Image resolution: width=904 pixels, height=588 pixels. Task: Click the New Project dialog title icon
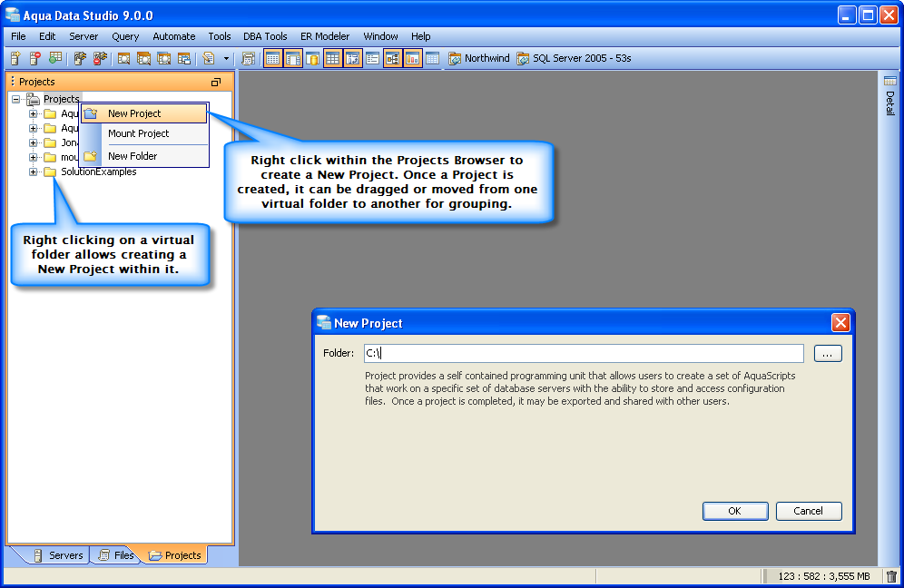(324, 323)
